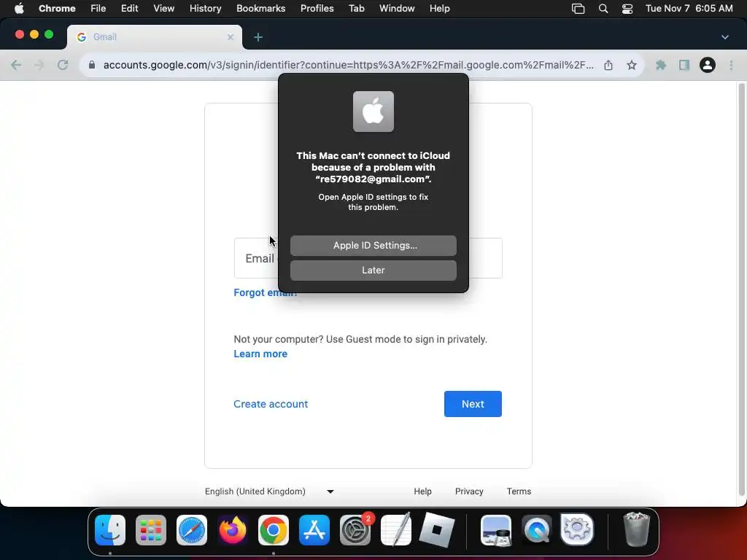Open the History menu
747x560 pixels.
[x=205, y=9]
